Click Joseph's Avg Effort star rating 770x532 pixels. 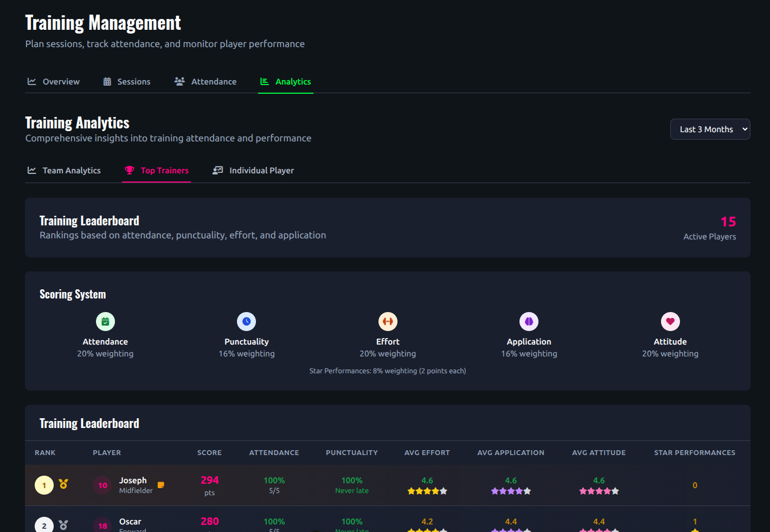pos(427,491)
